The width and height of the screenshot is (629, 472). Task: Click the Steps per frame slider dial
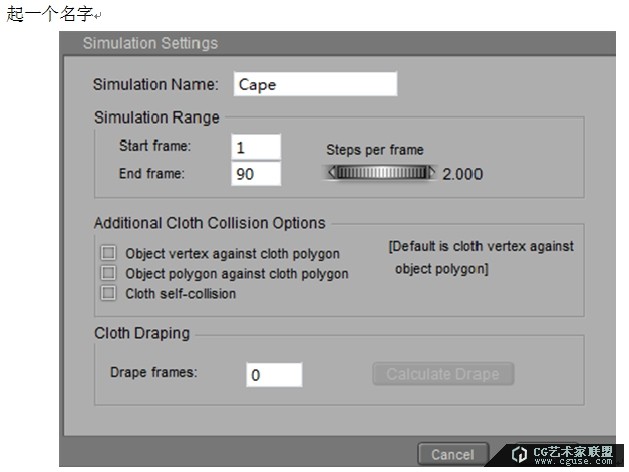382,173
